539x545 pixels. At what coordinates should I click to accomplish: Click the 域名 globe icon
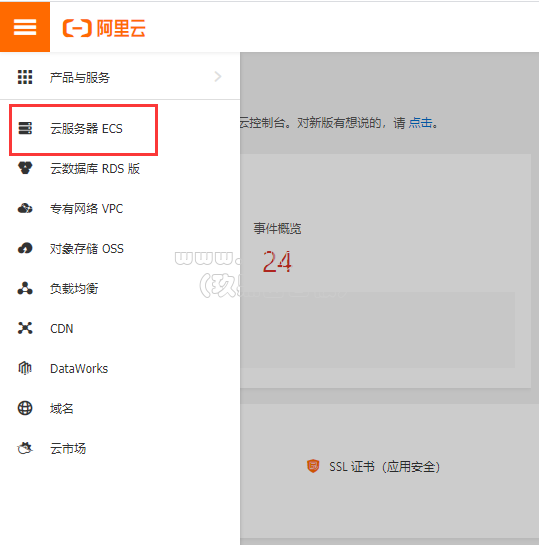coord(25,408)
